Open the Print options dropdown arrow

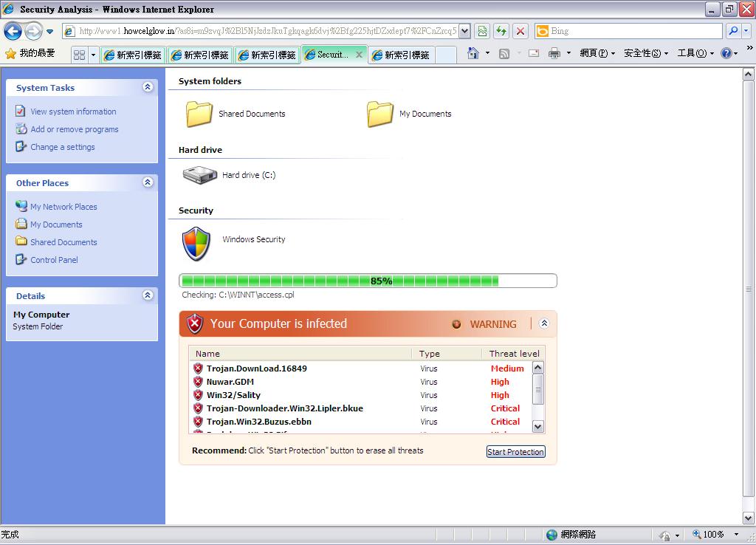click(569, 53)
